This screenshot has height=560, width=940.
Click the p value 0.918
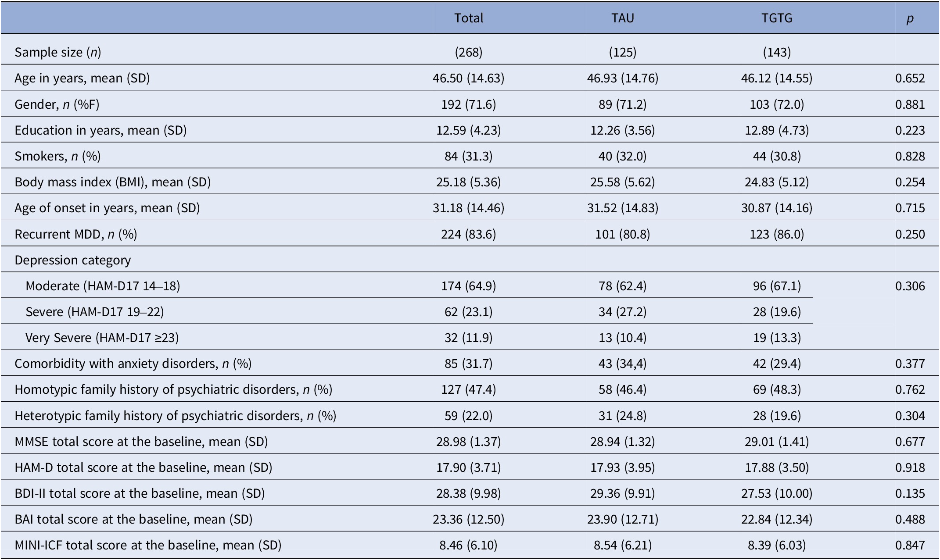[910, 467]
